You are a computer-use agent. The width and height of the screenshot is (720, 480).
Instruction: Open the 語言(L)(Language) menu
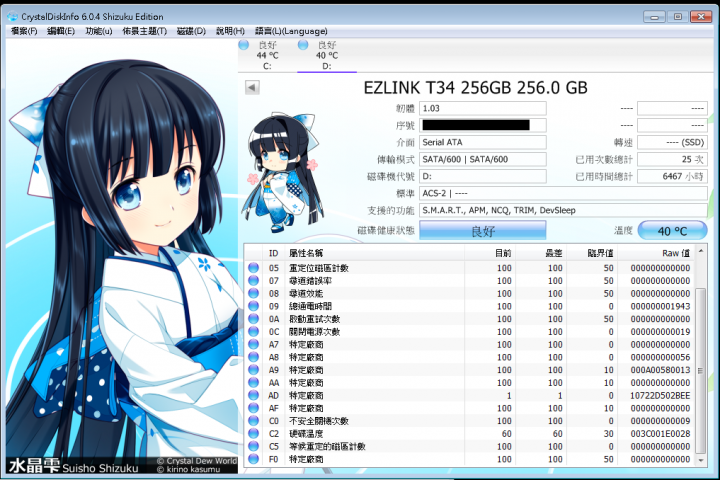pyautogui.click(x=291, y=31)
